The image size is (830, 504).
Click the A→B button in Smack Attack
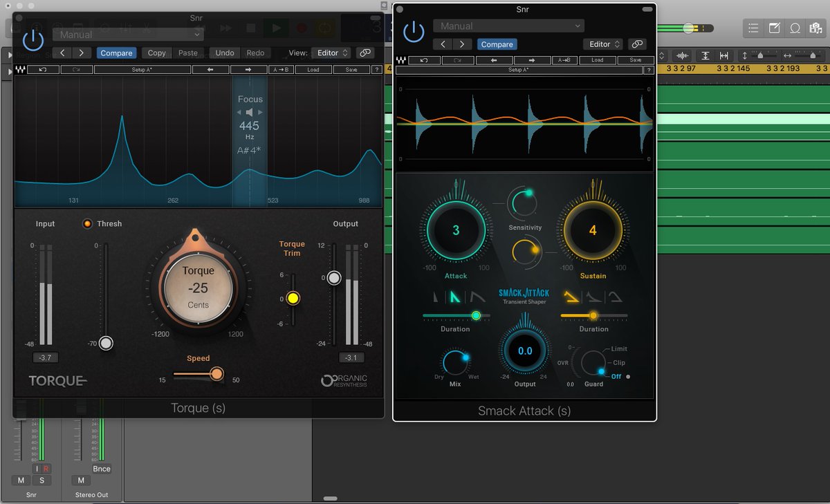click(566, 60)
